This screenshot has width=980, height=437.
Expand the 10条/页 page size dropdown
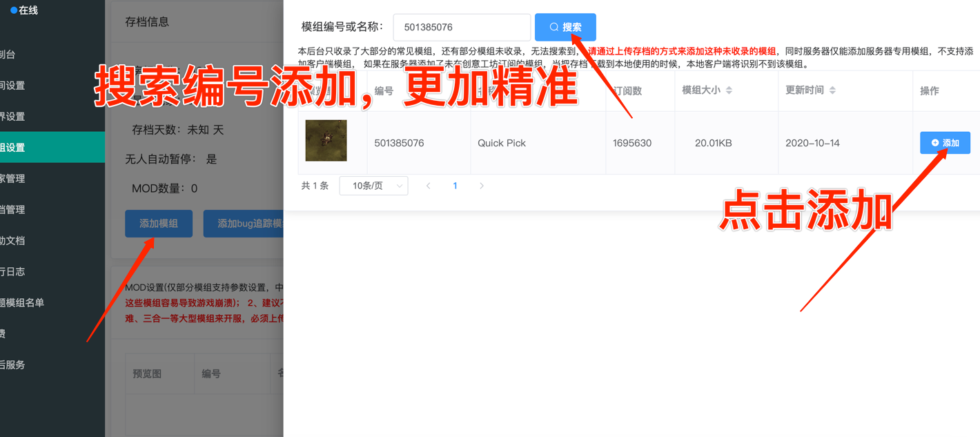[373, 186]
